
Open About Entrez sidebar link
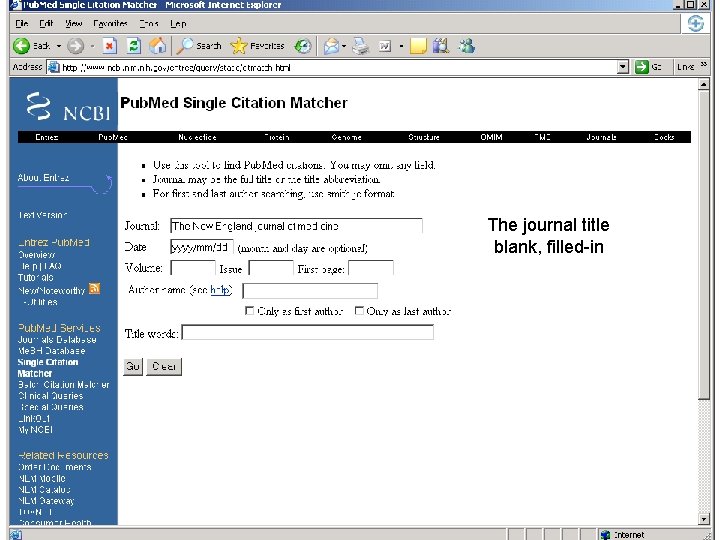[43, 178]
